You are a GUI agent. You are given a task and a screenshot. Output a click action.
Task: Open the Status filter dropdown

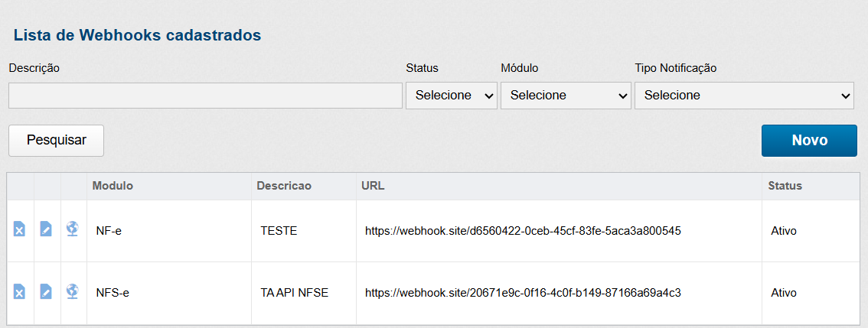pyautogui.click(x=452, y=96)
